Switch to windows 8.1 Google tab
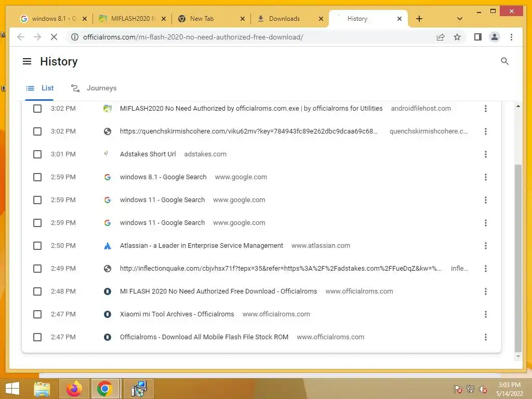The image size is (532, 399). 54,19
